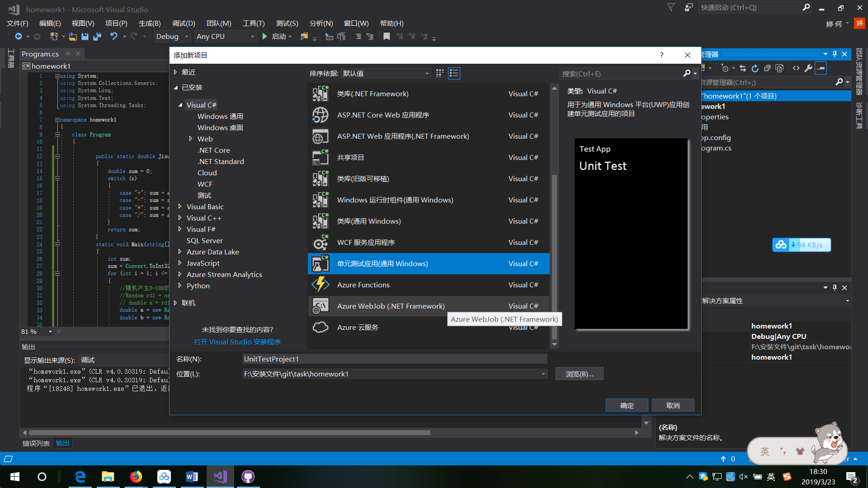
Task: Click the 浏览(B)... button
Action: pyautogui.click(x=579, y=374)
